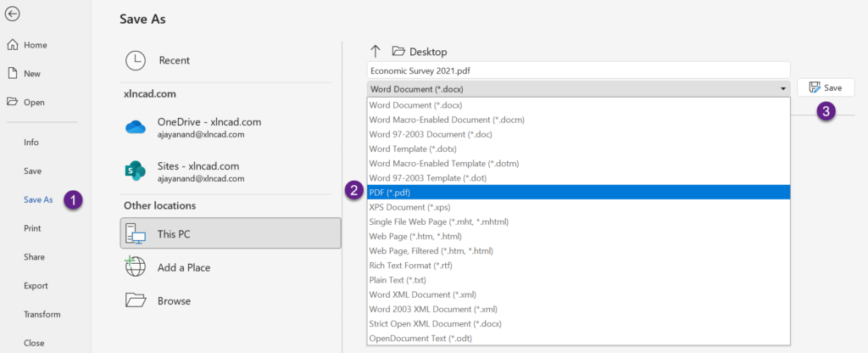868x353 pixels.
Task: Click the New document menu item
Action: [24, 74]
